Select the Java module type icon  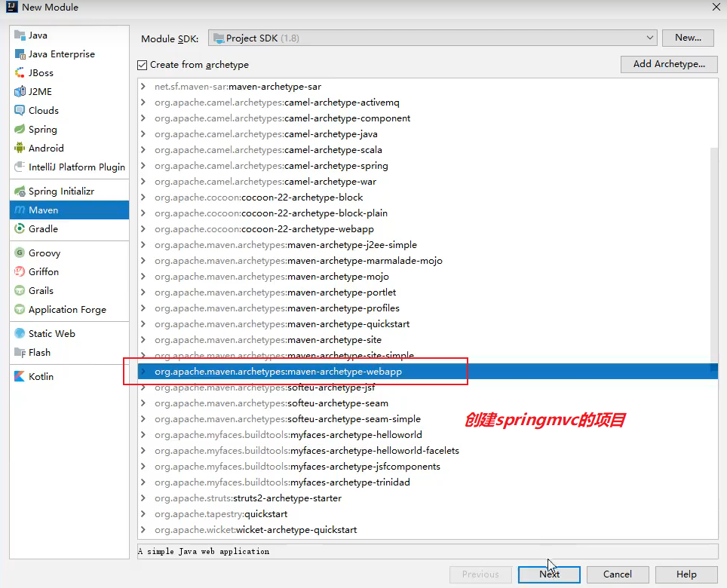point(20,35)
